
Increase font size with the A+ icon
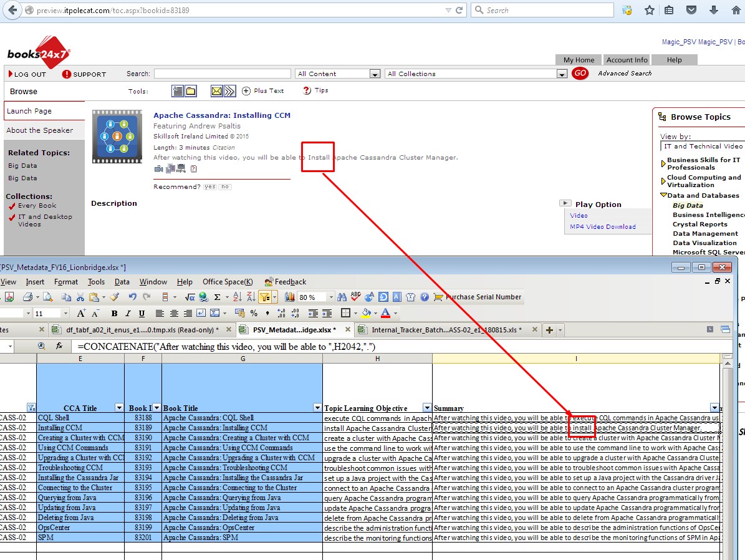coord(81,313)
